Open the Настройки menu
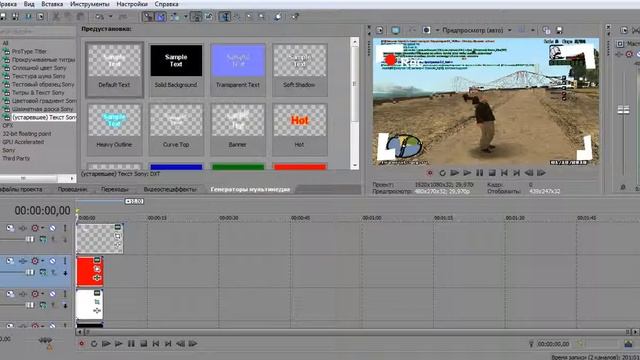The image size is (640, 360). [132, 4]
